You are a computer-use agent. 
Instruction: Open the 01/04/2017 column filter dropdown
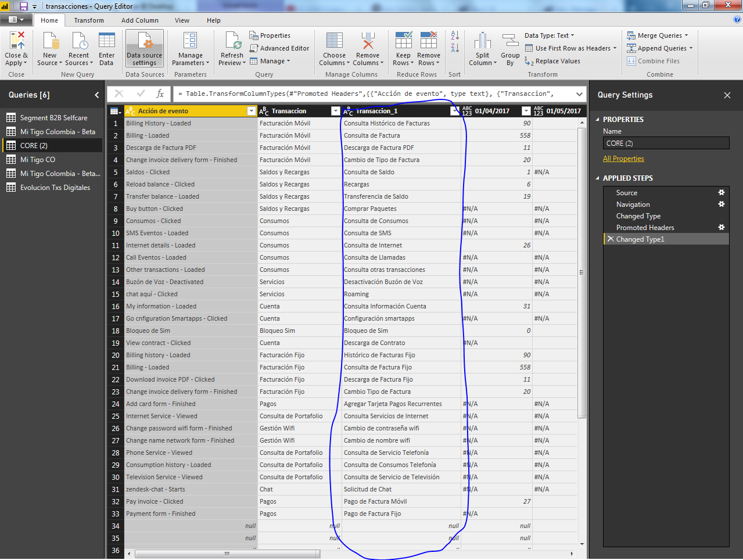[526, 111]
